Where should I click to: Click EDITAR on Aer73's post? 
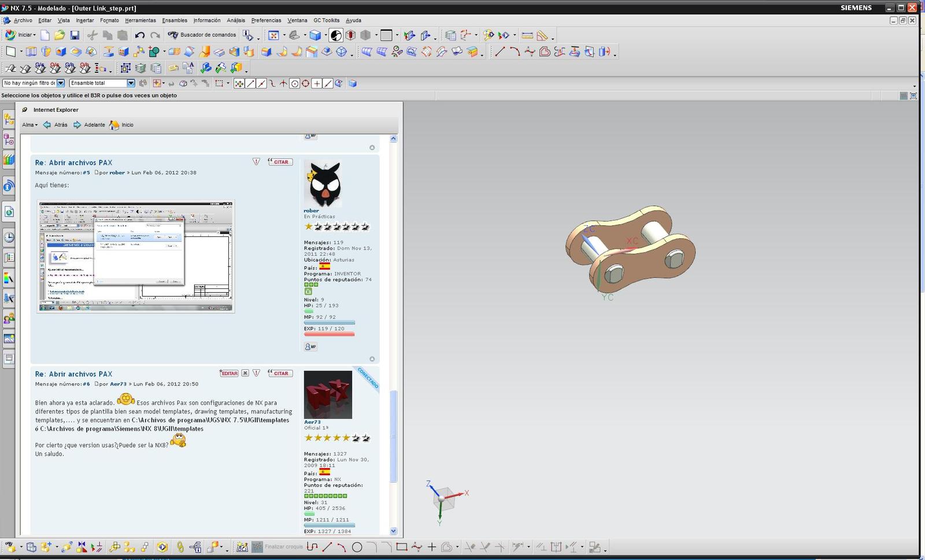click(229, 373)
